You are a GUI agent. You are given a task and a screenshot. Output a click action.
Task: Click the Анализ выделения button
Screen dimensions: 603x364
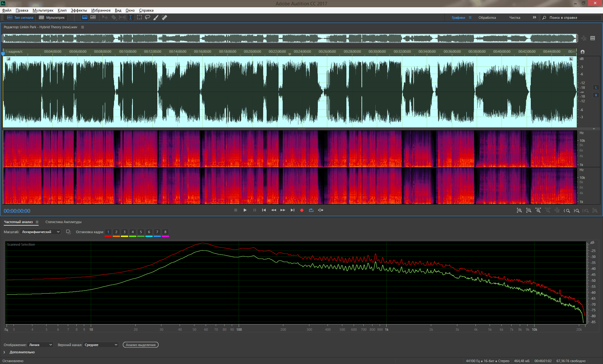pyautogui.click(x=141, y=345)
